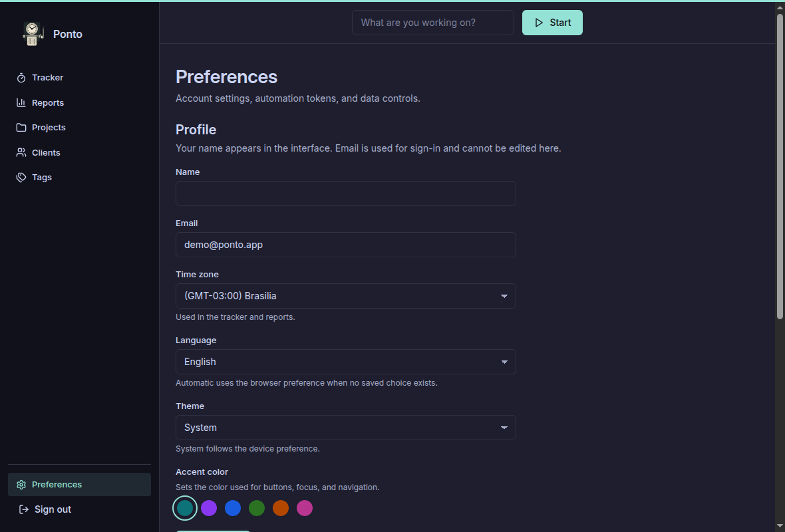Click the play triangle in Start button

coord(539,23)
